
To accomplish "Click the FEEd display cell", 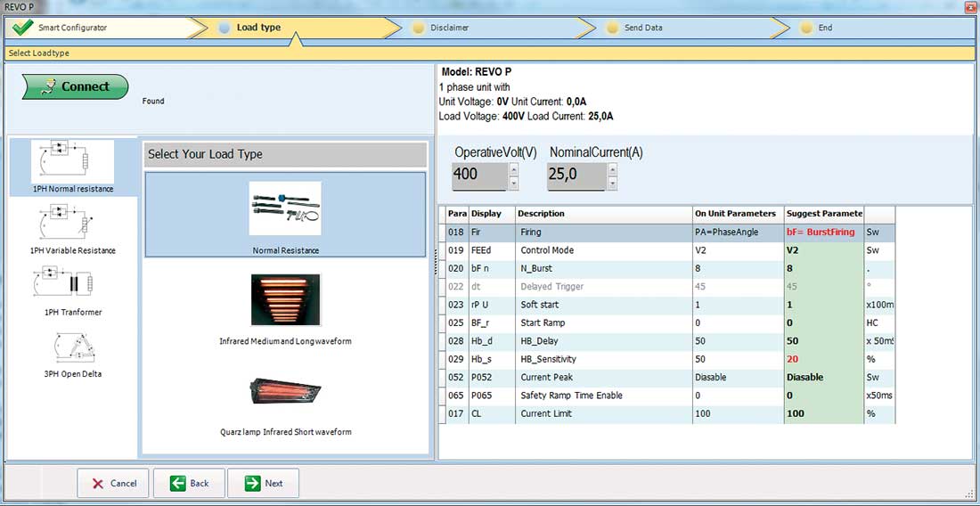I will pyautogui.click(x=492, y=249).
